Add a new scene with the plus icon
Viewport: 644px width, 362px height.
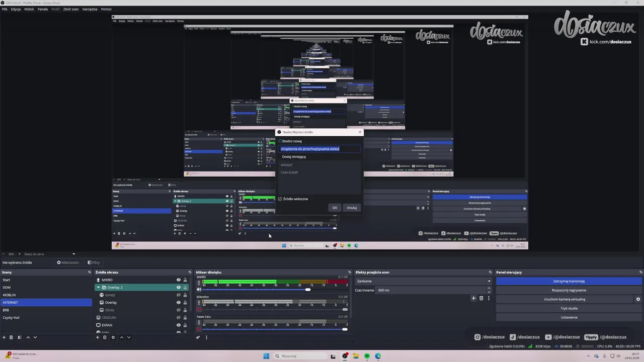click(x=4, y=337)
